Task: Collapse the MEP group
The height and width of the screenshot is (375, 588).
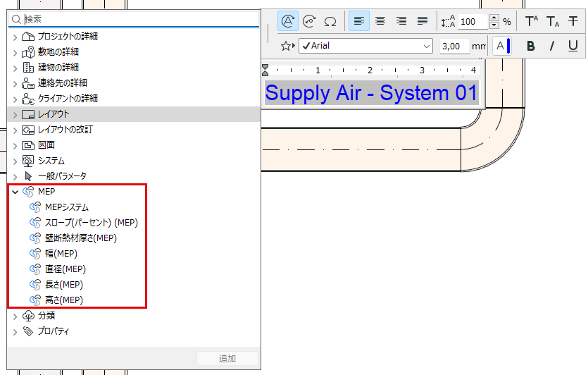Action: (15, 192)
